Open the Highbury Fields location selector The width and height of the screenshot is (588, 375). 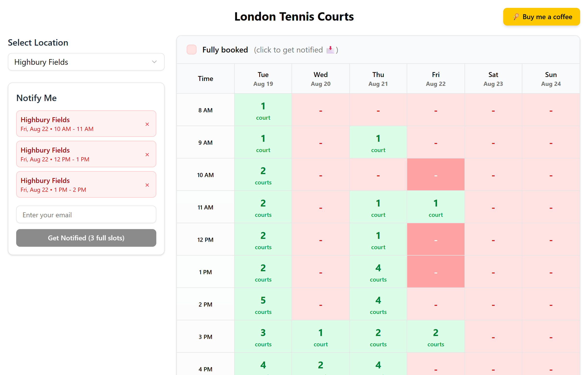(x=86, y=62)
